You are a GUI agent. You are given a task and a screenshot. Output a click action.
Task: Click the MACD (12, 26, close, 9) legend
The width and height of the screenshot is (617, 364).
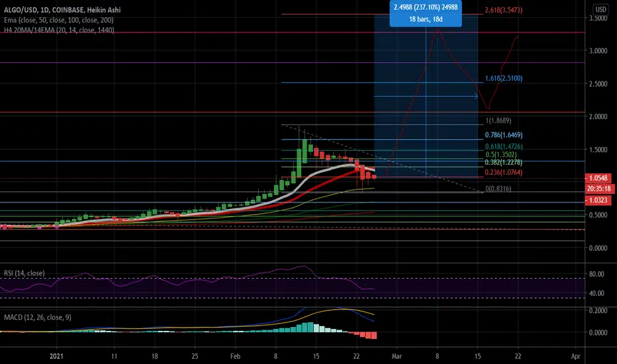coord(37,317)
